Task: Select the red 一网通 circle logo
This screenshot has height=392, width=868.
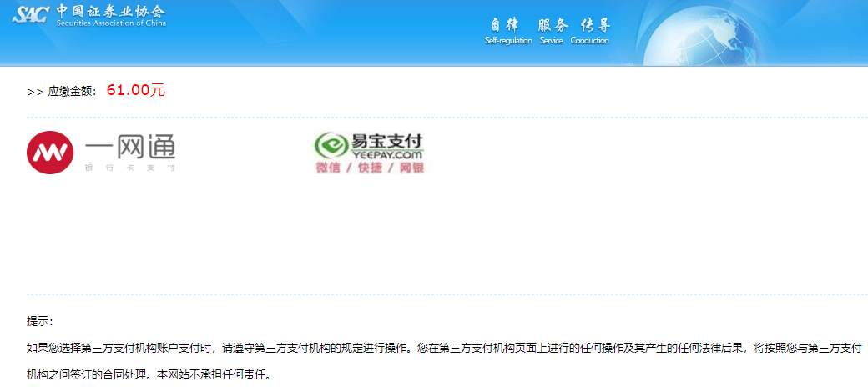Action: coord(50,151)
